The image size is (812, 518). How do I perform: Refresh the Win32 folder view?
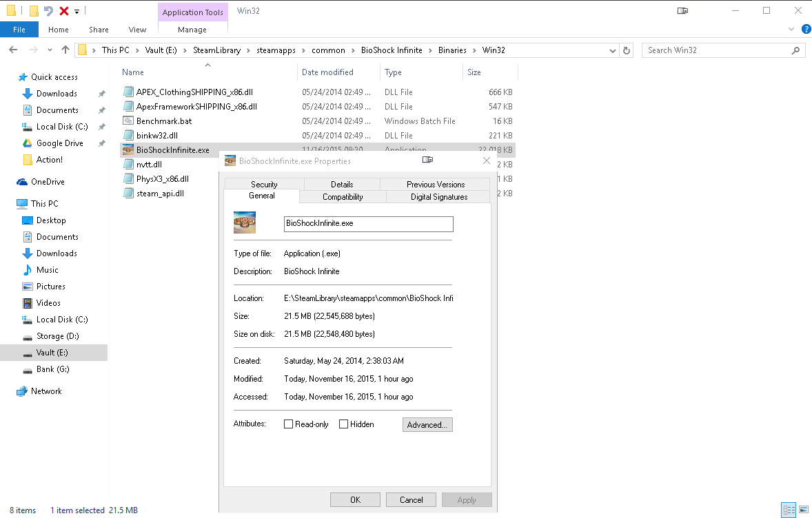[627, 50]
